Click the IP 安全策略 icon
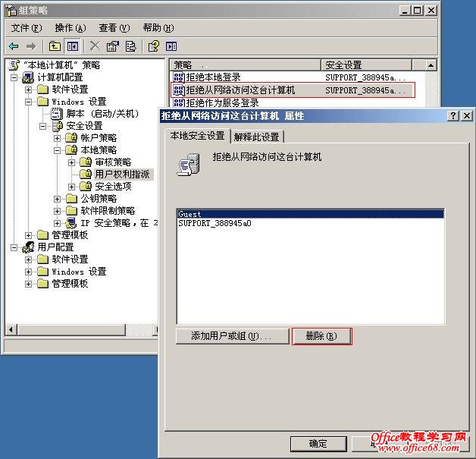 (x=71, y=223)
